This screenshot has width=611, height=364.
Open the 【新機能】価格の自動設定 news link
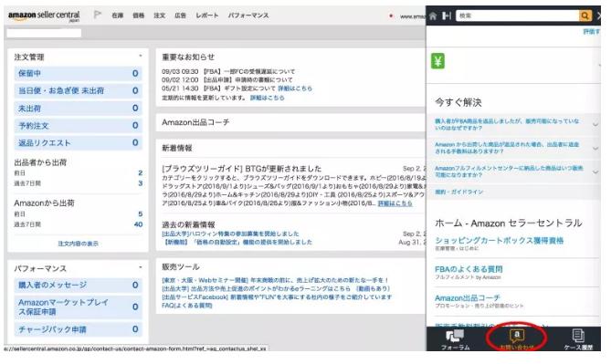pos(237,242)
